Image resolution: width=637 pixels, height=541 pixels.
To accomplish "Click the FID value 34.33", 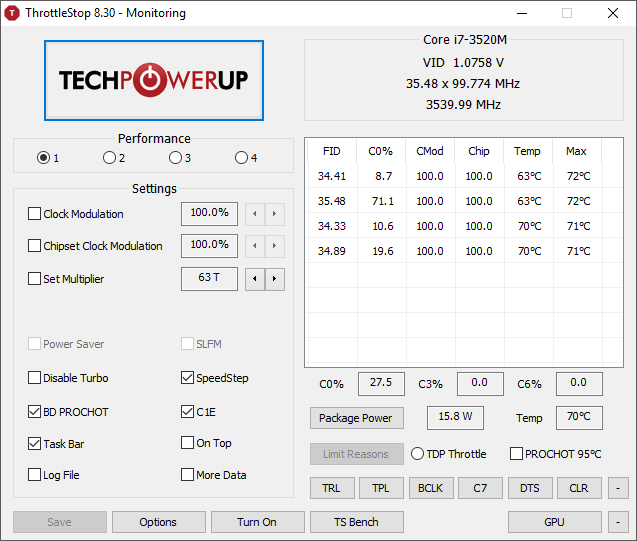I will [x=332, y=226].
